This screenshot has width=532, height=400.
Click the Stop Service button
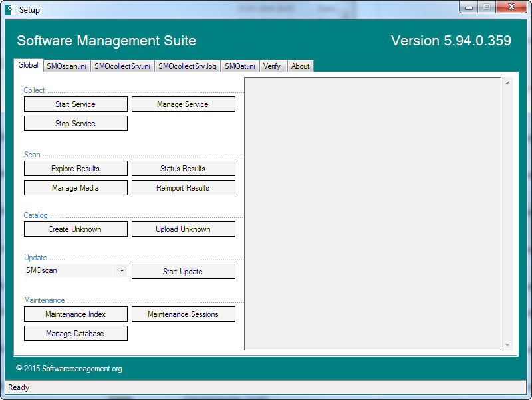tap(75, 124)
